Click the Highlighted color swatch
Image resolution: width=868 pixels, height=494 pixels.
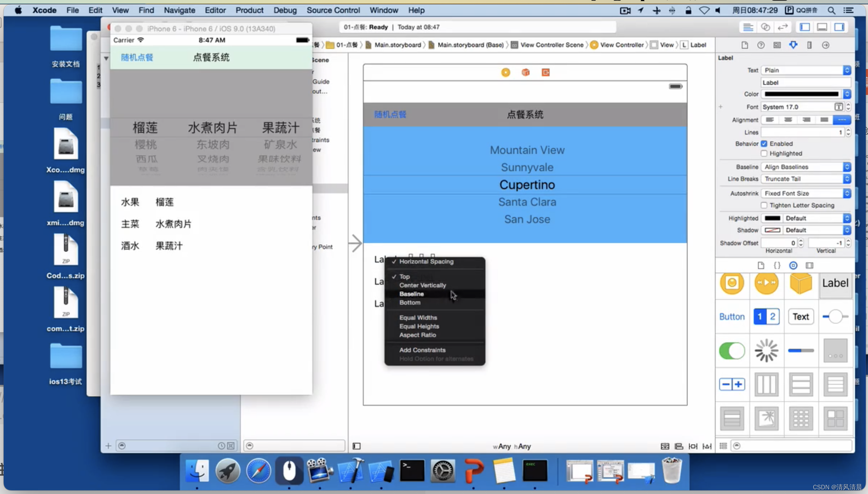[x=772, y=218]
